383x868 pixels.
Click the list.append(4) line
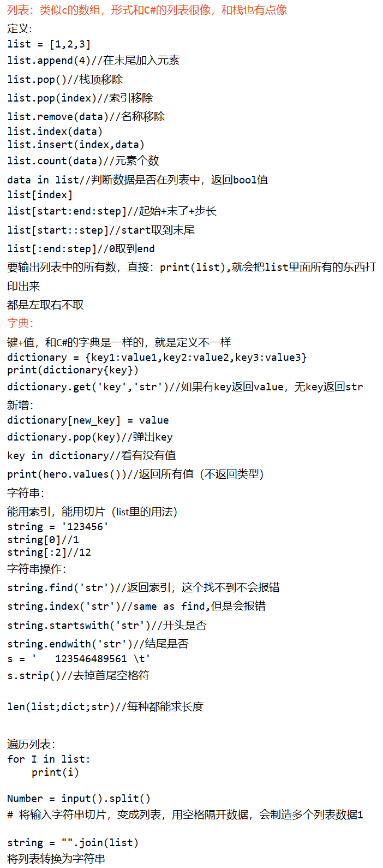tap(93, 60)
